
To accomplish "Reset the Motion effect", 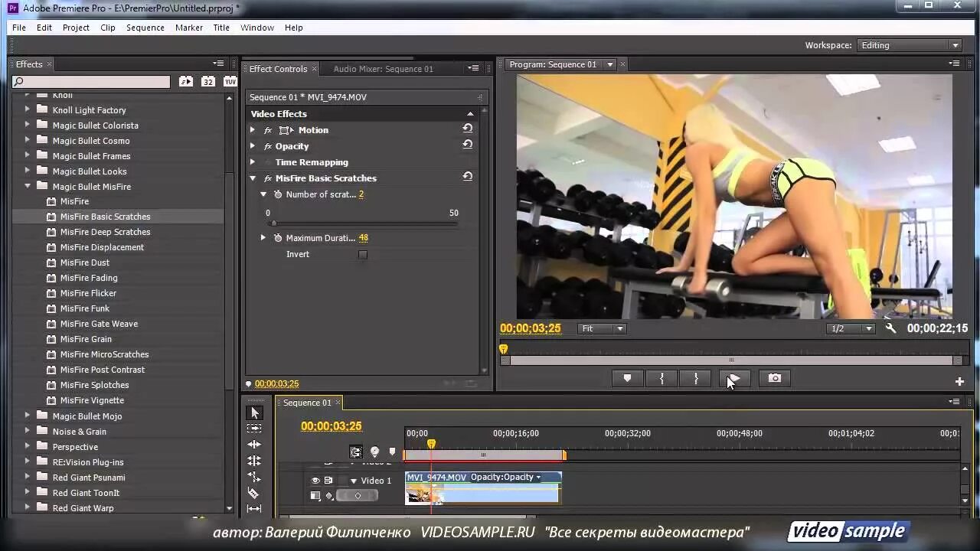I will pos(468,129).
